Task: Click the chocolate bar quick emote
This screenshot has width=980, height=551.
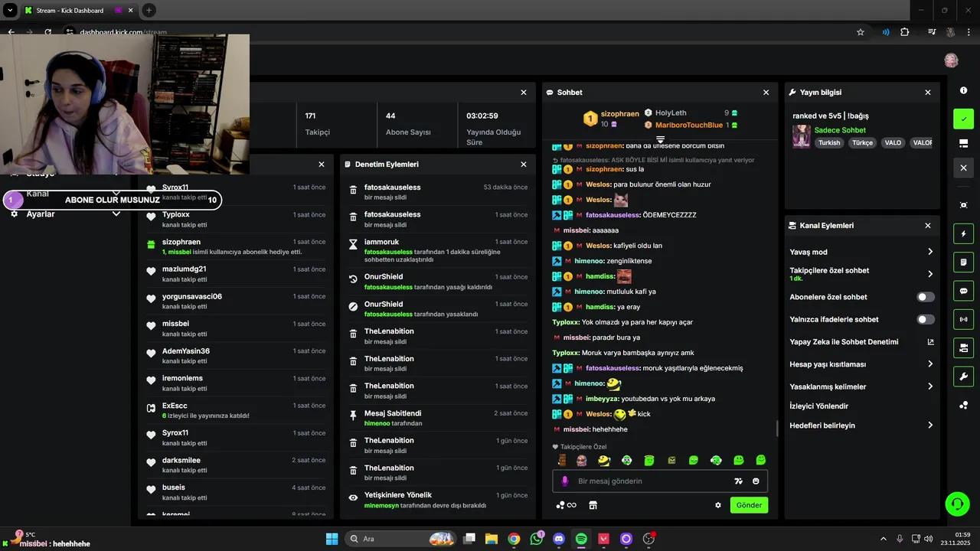Action: (x=563, y=460)
